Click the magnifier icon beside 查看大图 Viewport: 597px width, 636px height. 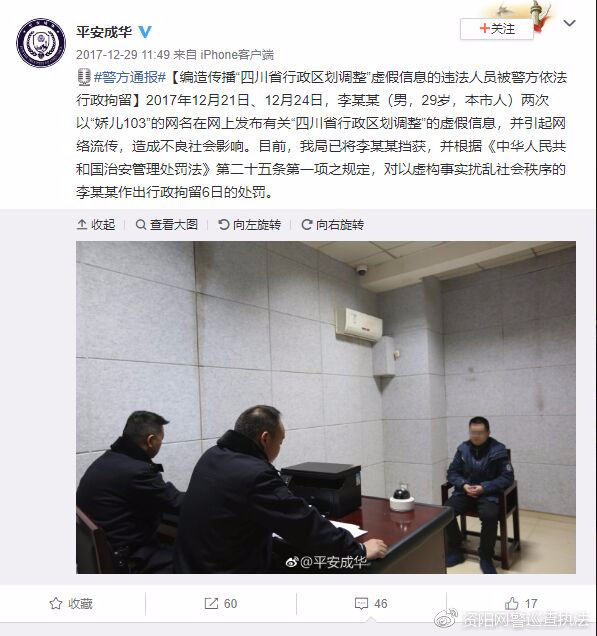pos(141,224)
